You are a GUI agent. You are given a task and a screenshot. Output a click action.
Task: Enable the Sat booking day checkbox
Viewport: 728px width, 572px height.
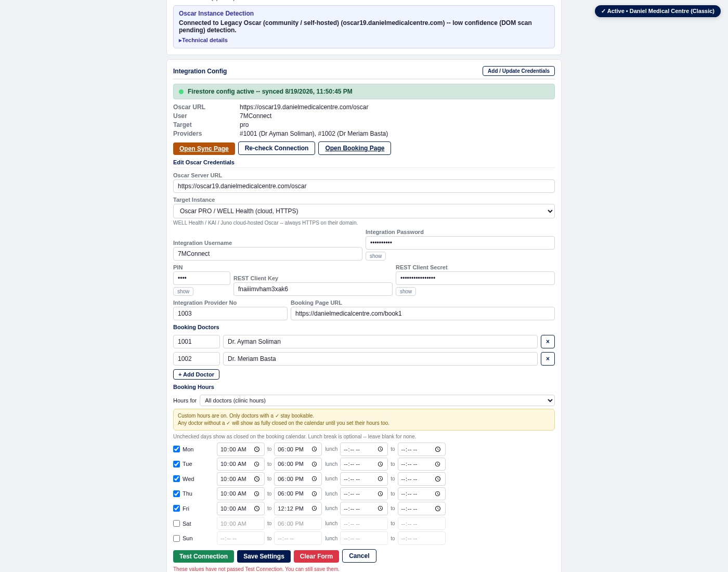pos(177,524)
